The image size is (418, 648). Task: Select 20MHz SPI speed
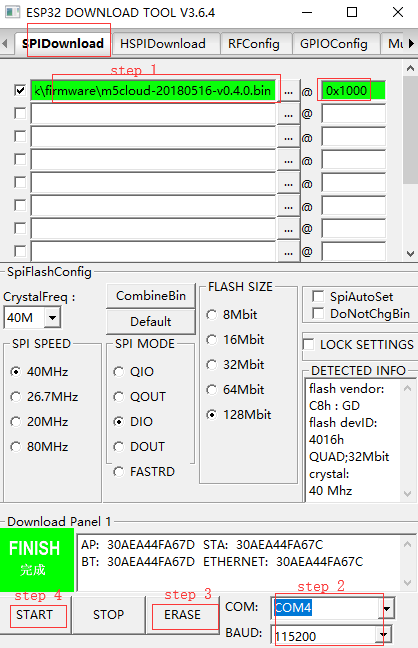tap(16, 422)
